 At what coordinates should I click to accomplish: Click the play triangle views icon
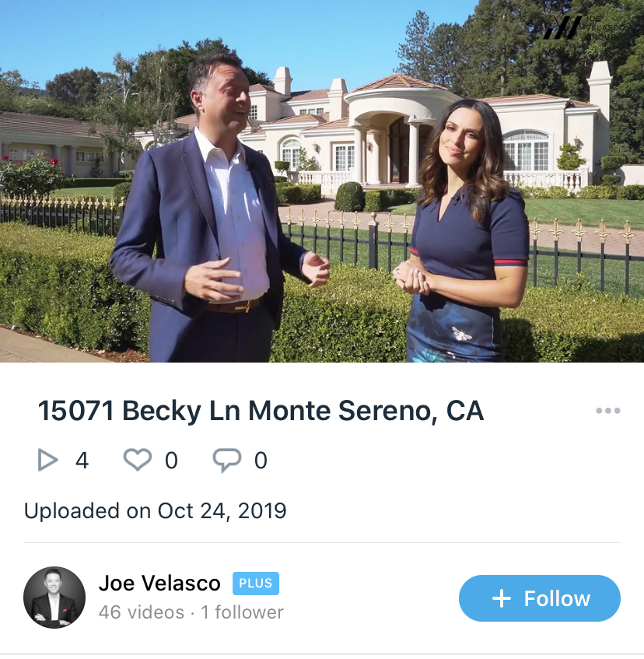[47, 460]
